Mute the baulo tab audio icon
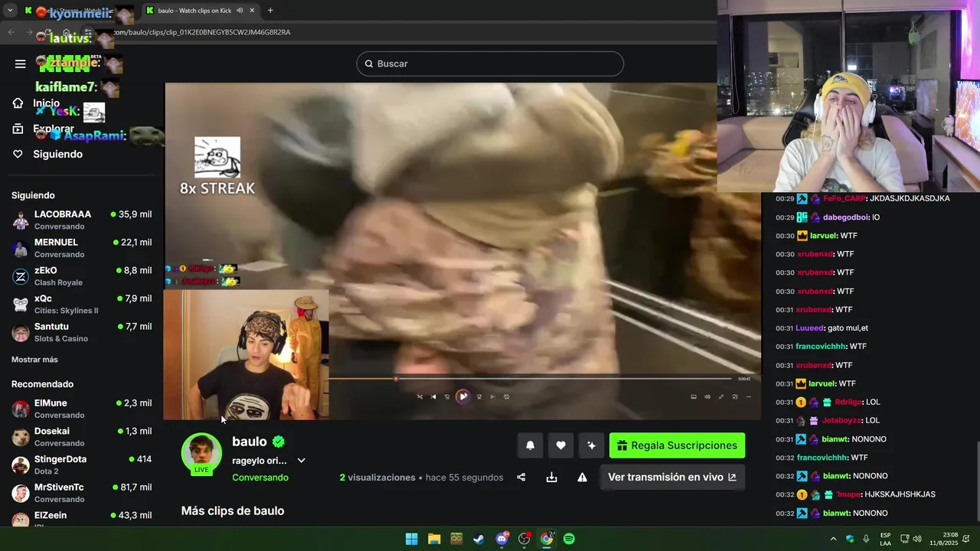980x551 pixels. click(240, 11)
